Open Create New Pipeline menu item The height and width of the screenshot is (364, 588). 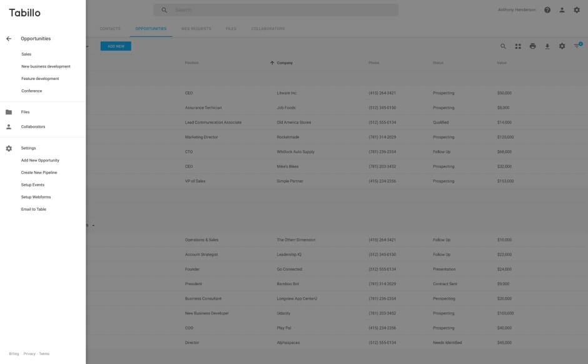[39, 173]
